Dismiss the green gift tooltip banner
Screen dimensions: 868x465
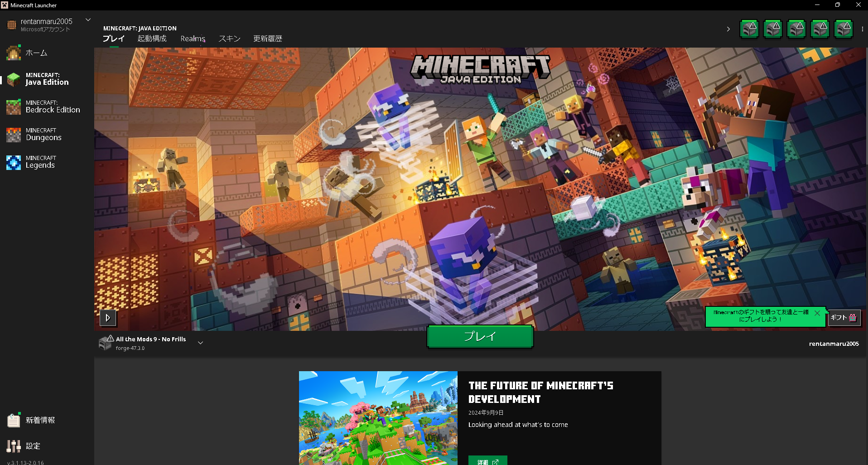tap(817, 313)
